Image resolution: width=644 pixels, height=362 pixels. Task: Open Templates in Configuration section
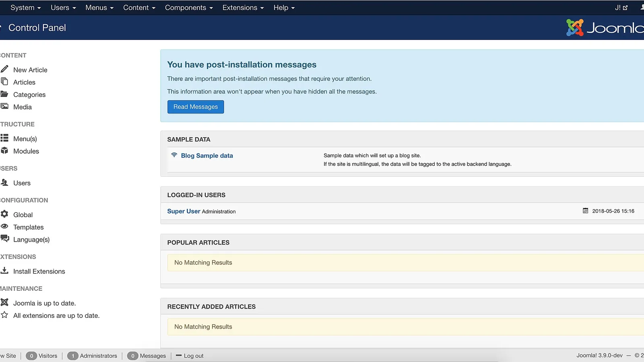28,227
